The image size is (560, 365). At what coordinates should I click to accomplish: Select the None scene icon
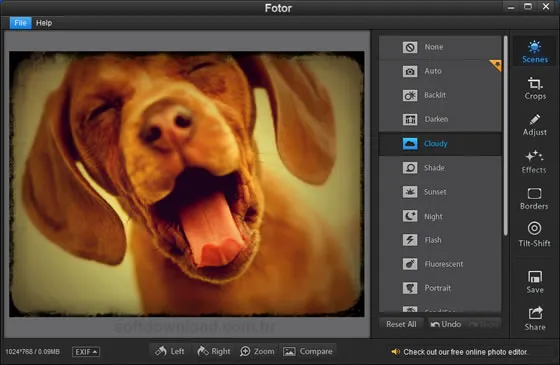(x=410, y=47)
